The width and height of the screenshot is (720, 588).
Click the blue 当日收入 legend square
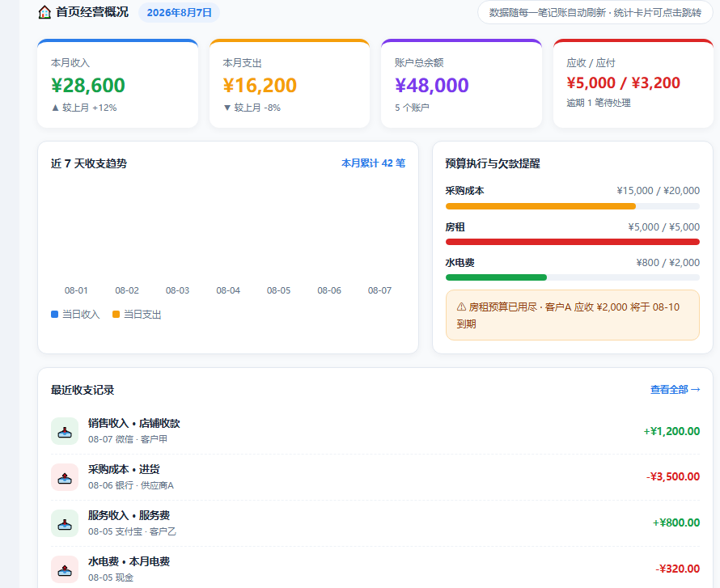(x=54, y=315)
